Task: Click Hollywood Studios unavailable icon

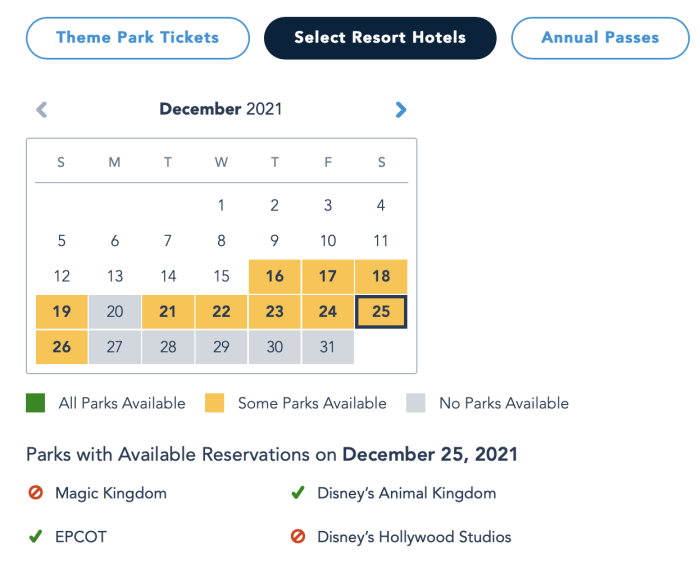Action: [x=297, y=537]
